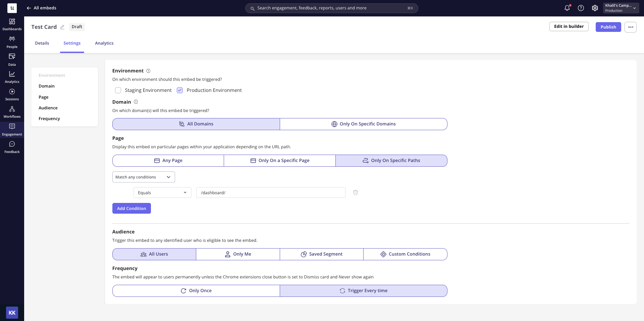Click the Domain info icon
644x321 pixels.
pos(136,102)
